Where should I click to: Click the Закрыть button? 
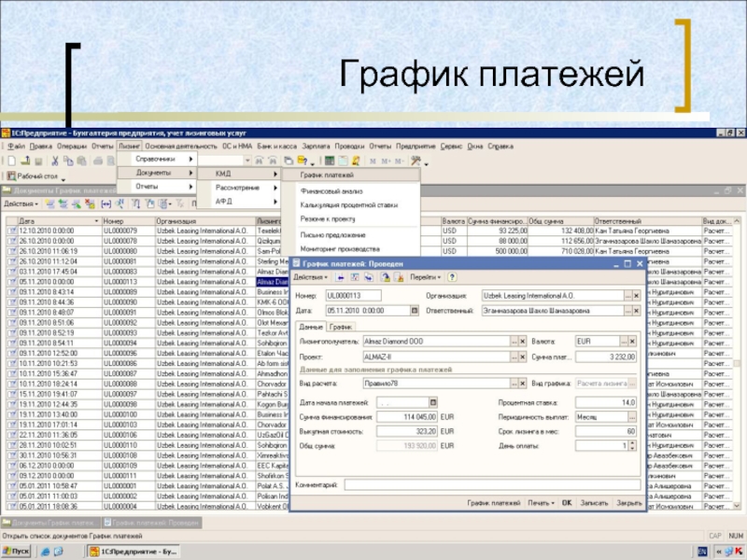click(628, 503)
